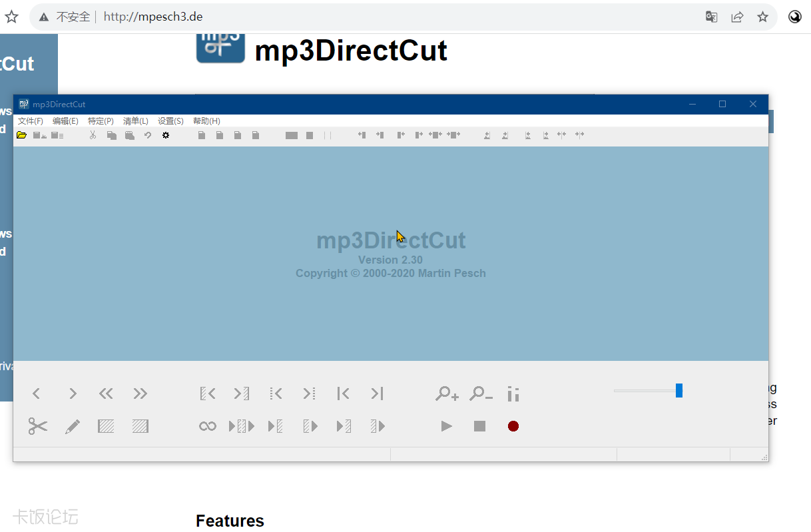
Task: Step back with the single left chevron
Action: coord(37,394)
